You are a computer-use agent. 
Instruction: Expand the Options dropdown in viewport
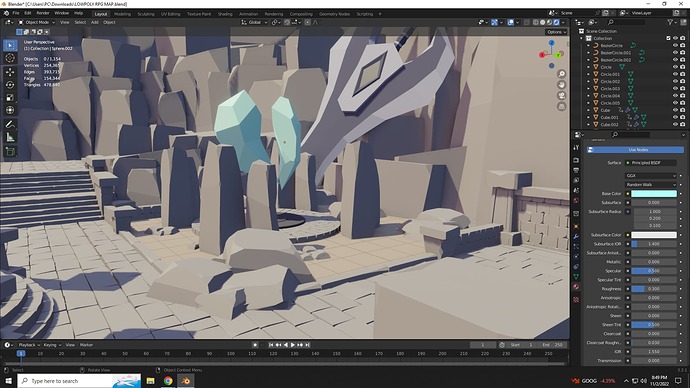coord(556,32)
